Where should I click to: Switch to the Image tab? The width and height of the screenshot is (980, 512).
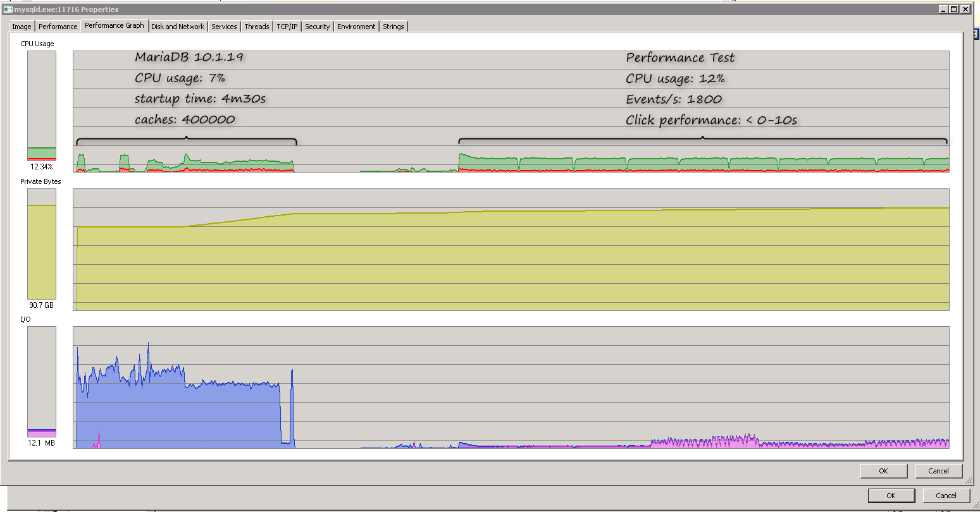[x=22, y=27]
